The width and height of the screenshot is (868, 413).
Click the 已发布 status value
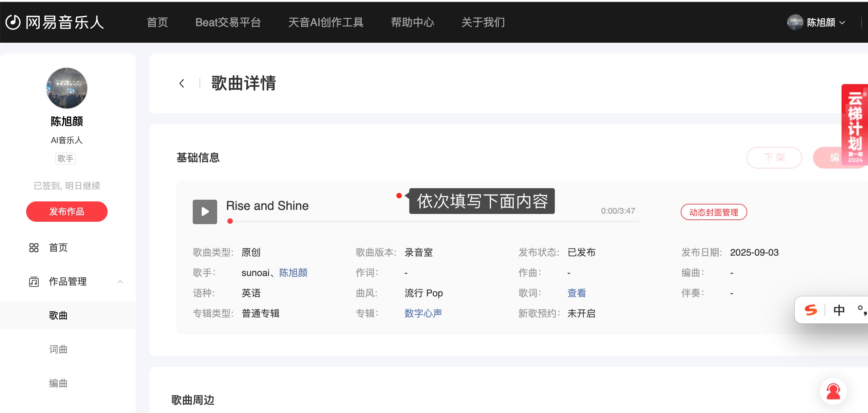pos(581,252)
